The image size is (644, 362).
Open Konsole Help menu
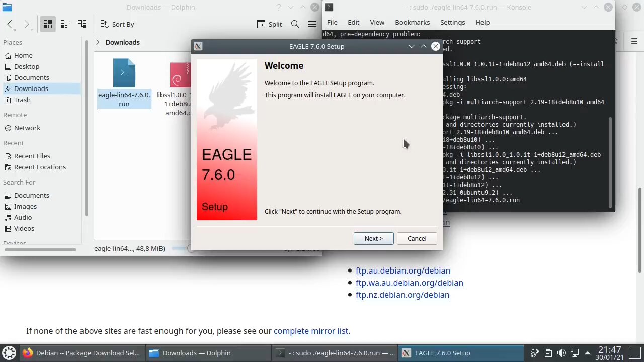(482, 22)
